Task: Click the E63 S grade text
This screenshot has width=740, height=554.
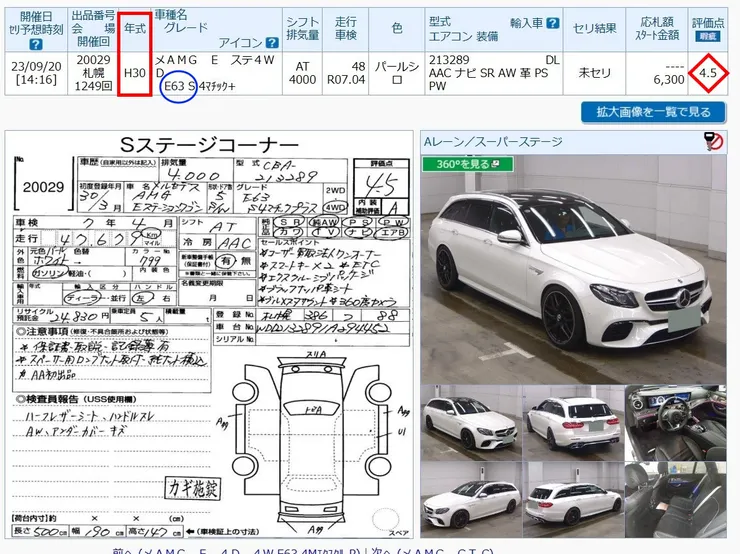Action: (179, 86)
